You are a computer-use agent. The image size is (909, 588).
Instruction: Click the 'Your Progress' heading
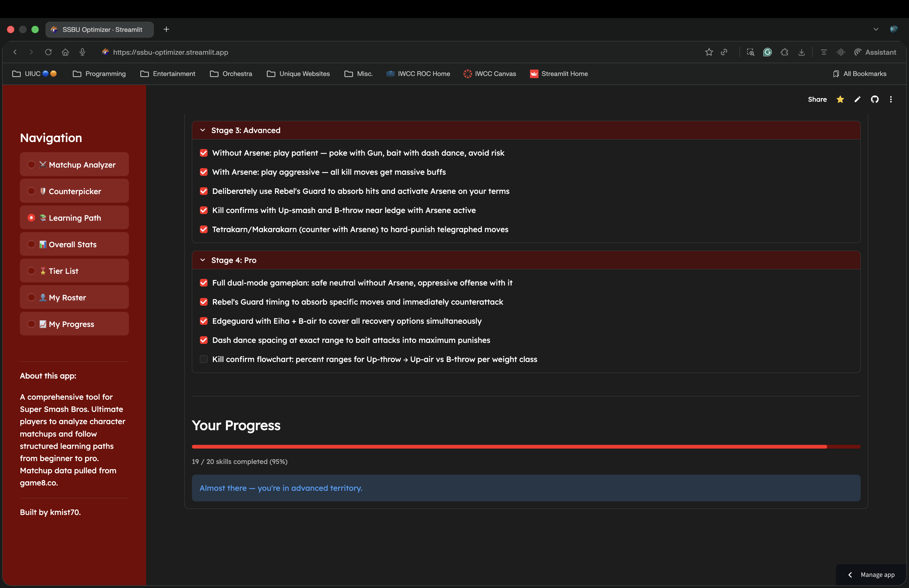tap(236, 425)
